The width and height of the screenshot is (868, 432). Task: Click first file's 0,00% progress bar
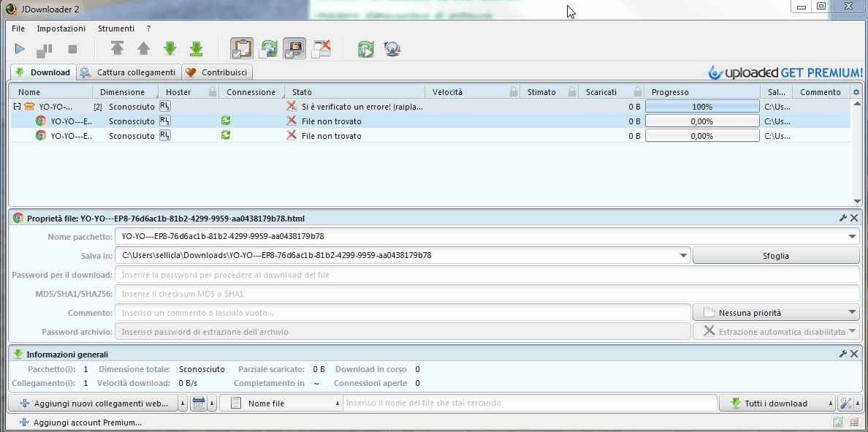pyautogui.click(x=702, y=121)
